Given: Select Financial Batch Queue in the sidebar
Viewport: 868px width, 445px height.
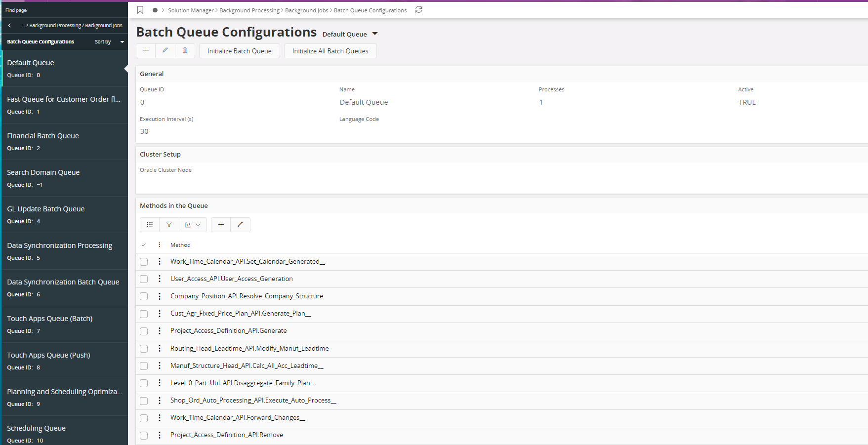Looking at the screenshot, I should coord(43,136).
